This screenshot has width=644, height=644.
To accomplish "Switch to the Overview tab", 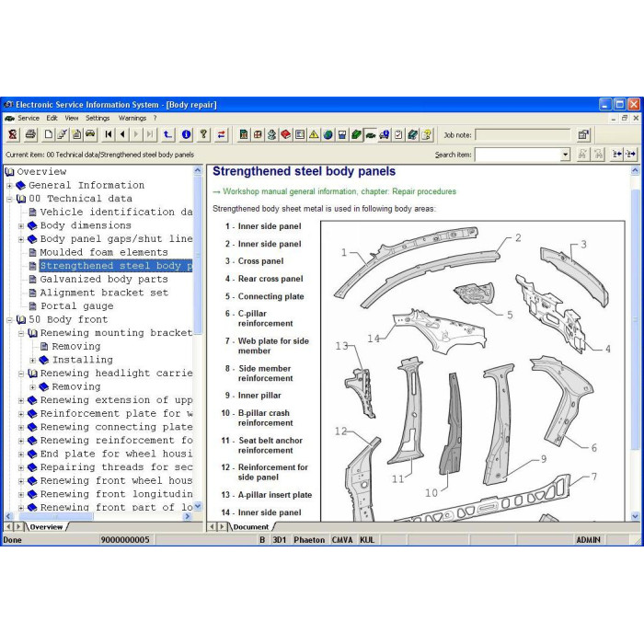I will click(46, 527).
